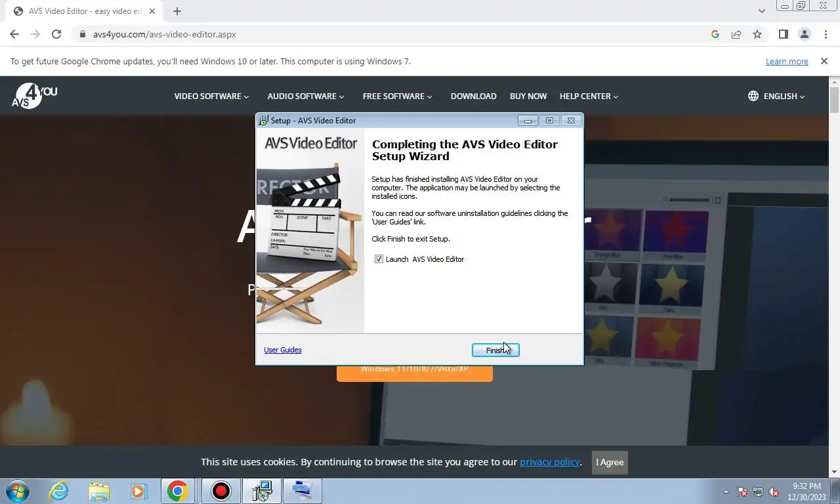Click the network tray icon
The height and width of the screenshot is (504, 840).
(758, 492)
